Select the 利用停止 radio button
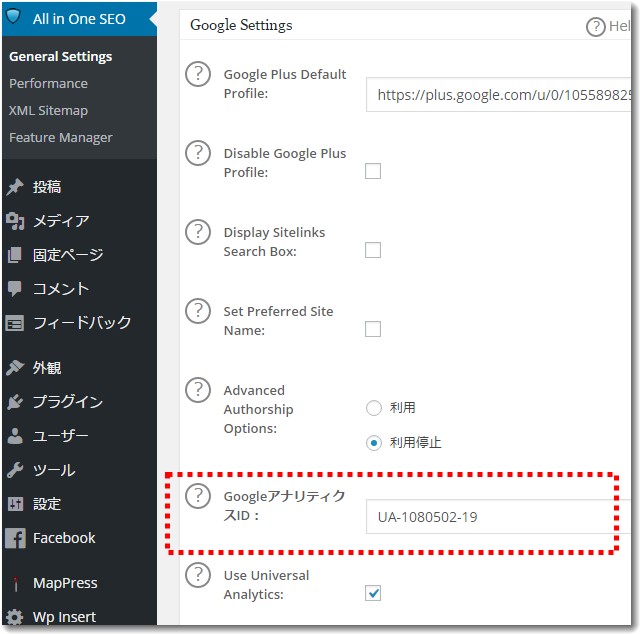Viewport: 640px width, 634px height. (x=373, y=443)
